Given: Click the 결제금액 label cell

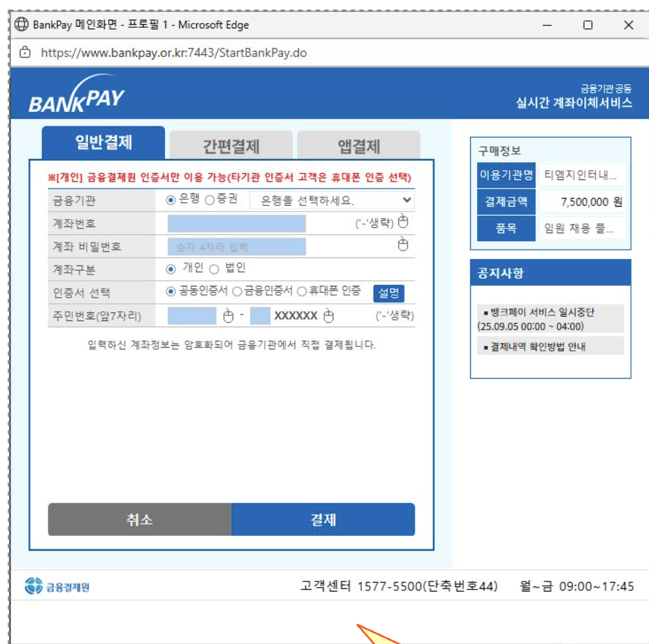Looking at the screenshot, I should point(506,202).
